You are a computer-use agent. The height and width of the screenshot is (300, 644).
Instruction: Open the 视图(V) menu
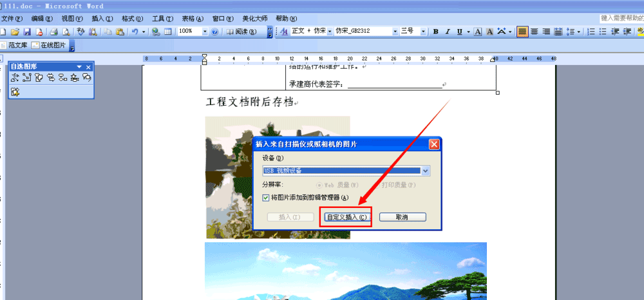point(72,19)
